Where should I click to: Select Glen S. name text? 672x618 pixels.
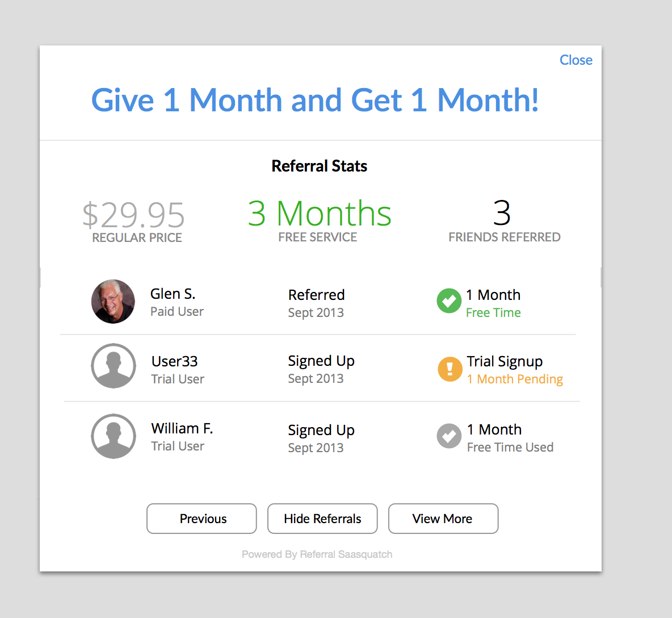coord(173,294)
